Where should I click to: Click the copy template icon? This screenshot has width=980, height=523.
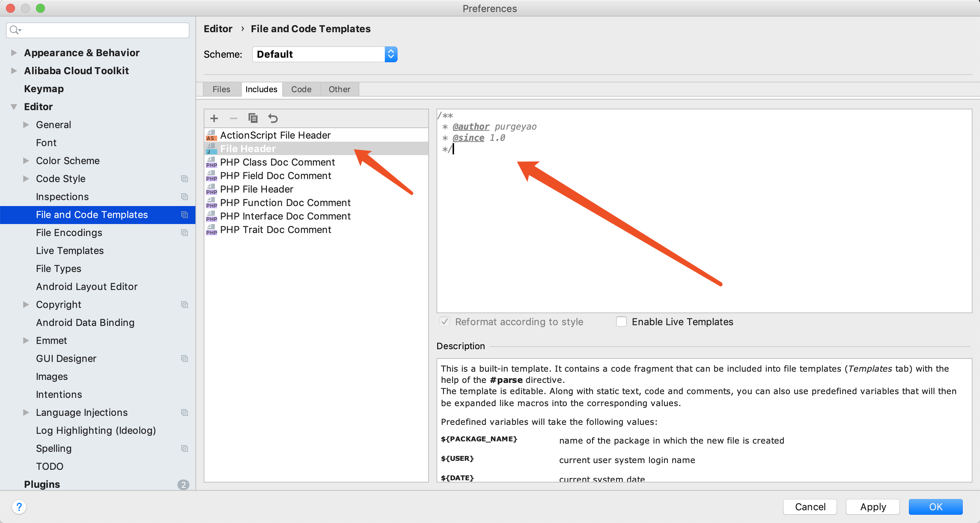[253, 118]
